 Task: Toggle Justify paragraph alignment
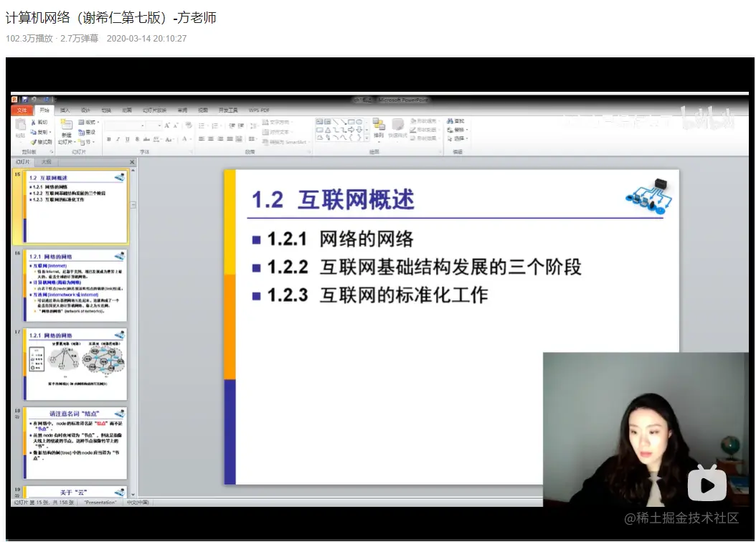[230, 139]
